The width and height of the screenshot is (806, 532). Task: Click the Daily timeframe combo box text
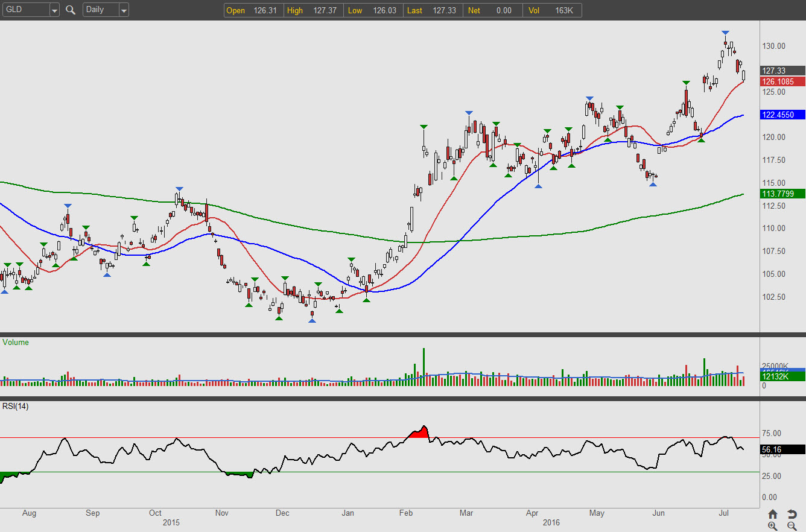point(100,10)
